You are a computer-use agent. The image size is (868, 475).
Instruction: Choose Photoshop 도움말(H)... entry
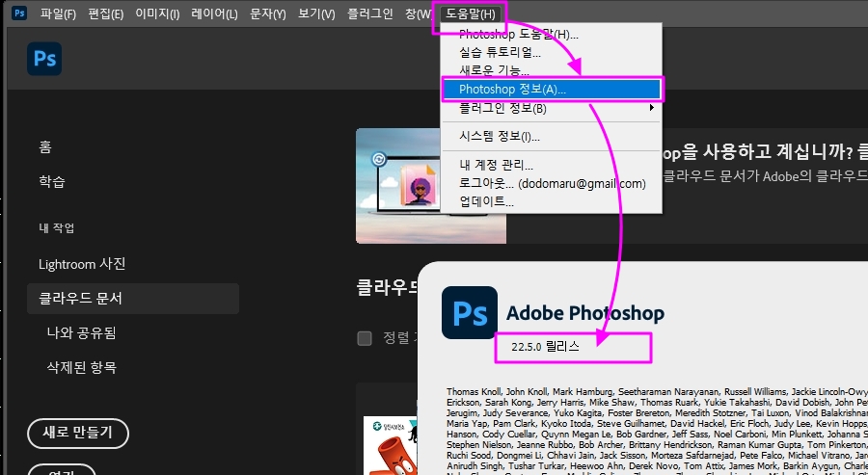[x=551, y=35]
